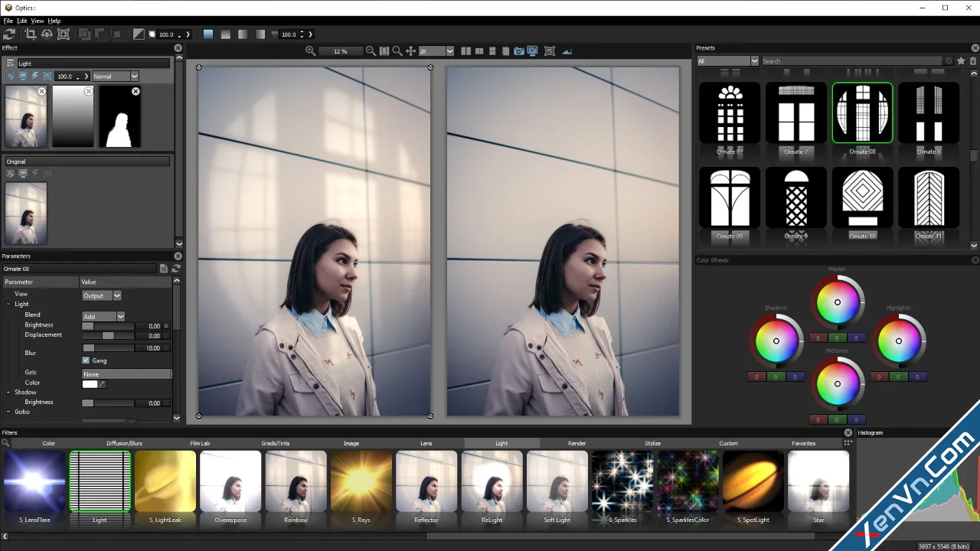Click the save preset icon next to Ornate 08
This screenshot has width=980, height=551.
click(164, 269)
